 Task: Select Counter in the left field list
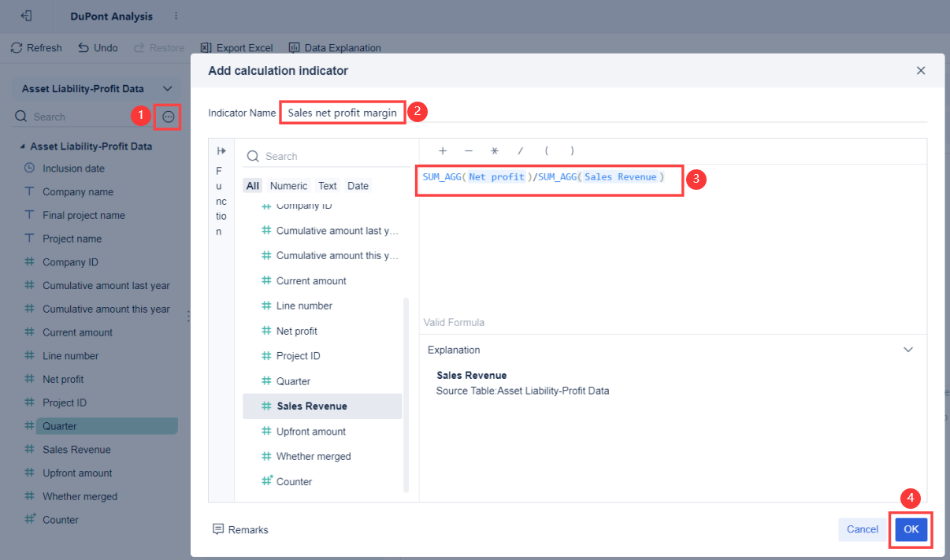[x=61, y=520]
